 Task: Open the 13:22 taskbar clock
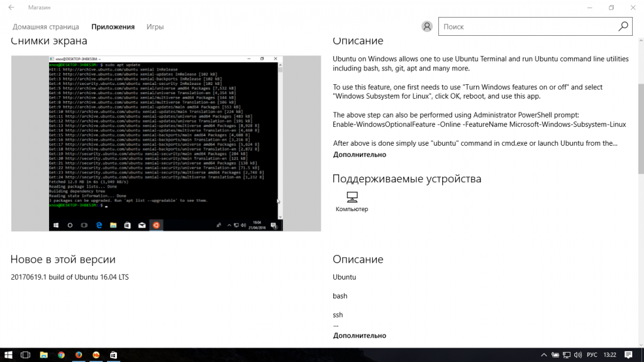click(610, 355)
